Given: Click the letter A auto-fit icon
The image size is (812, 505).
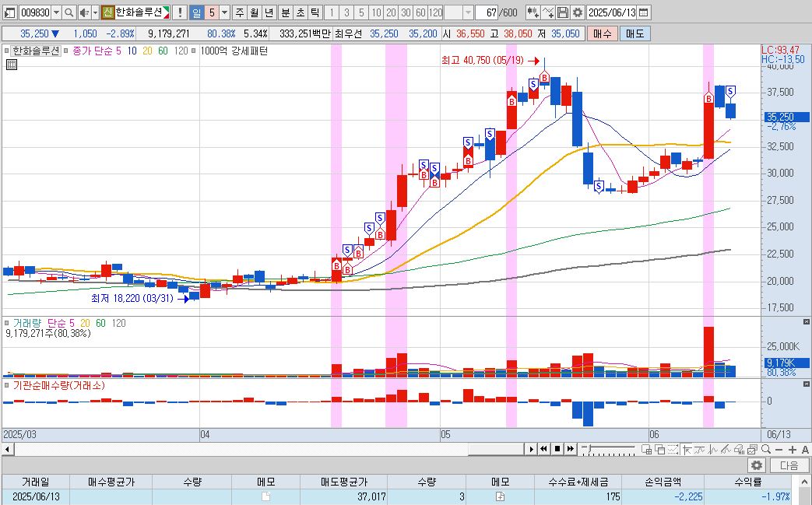Looking at the screenshot, I should (805, 450).
